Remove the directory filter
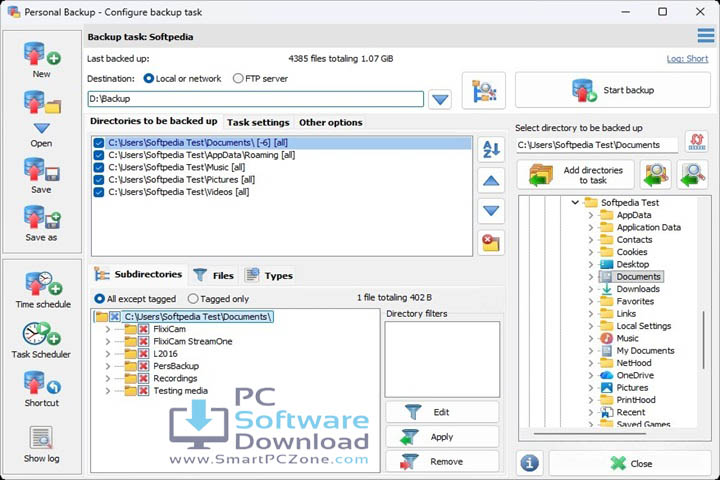The height and width of the screenshot is (480, 720). pyautogui.click(x=442, y=462)
